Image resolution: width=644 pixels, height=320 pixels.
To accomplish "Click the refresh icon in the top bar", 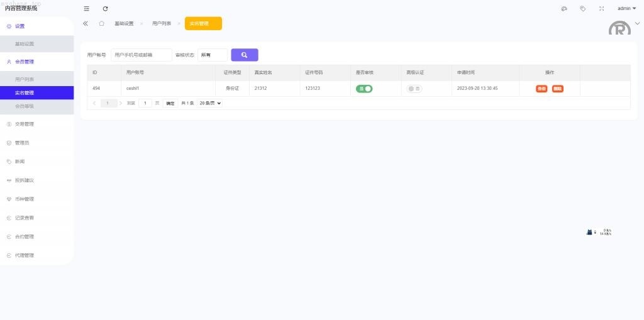I will click(x=105, y=8).
